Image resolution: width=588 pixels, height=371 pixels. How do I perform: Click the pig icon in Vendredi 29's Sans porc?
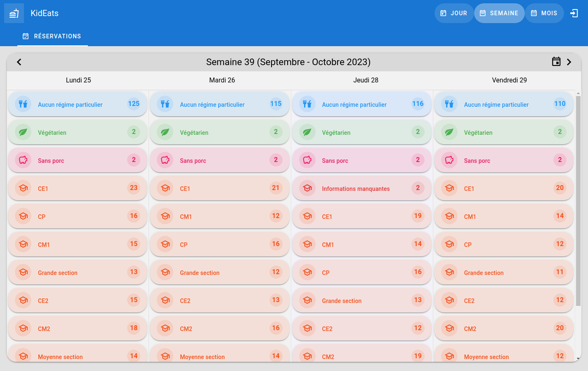(x=449, y=160)
